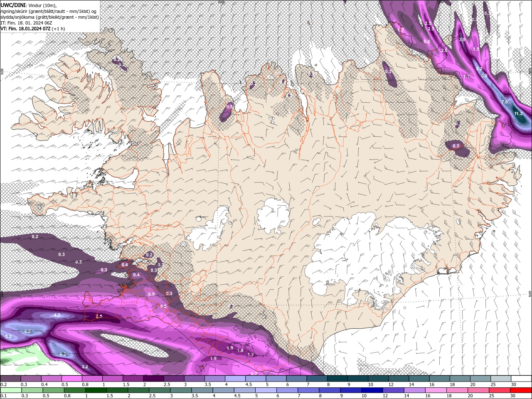This screenshot has width=532, height=399.
Task: Select the lightest green swatch starting the lower legend
Action: pyautogui.click(x=11, y=390)
